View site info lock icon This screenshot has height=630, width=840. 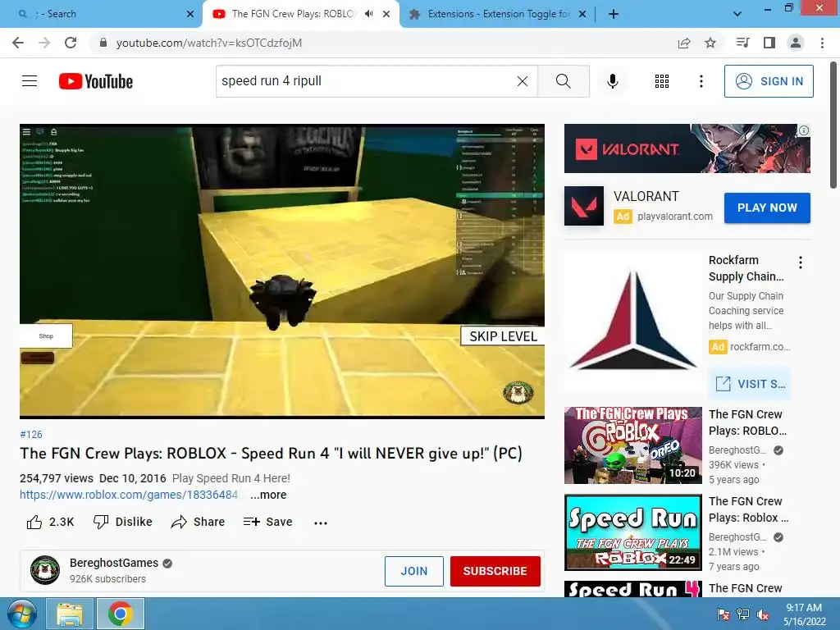[103, 43]
